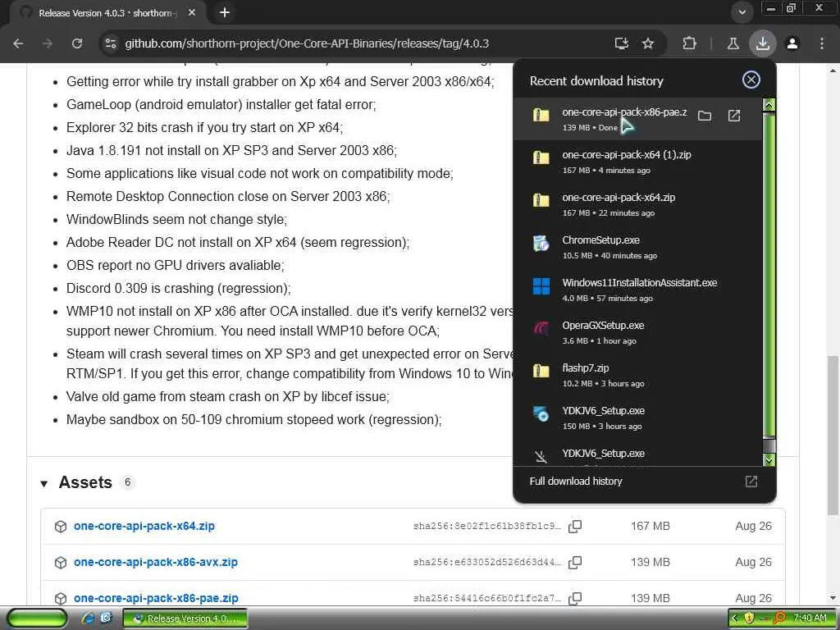Click the OperaGXSetup.exe file icon
Image resolution: width=840 pixels, height=630 pixels.
(x=541, y=328)
